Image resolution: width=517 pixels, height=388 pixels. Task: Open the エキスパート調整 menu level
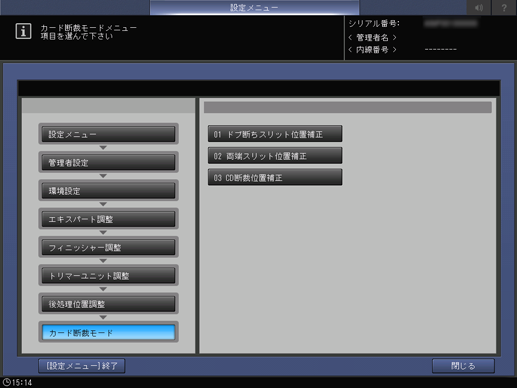pos(108,219)
